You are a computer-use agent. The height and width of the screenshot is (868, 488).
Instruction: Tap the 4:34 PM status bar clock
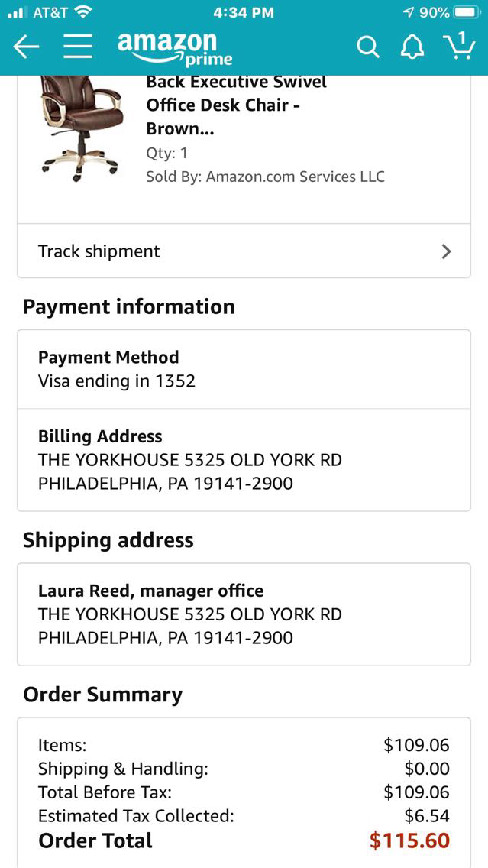pyautogui.click(x=244, y=13)
